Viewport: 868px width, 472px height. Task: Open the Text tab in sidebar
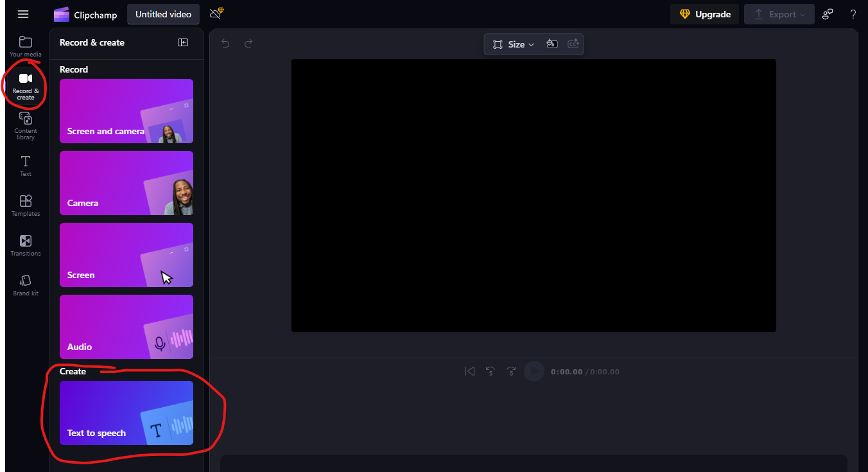(x=26, y=166)
